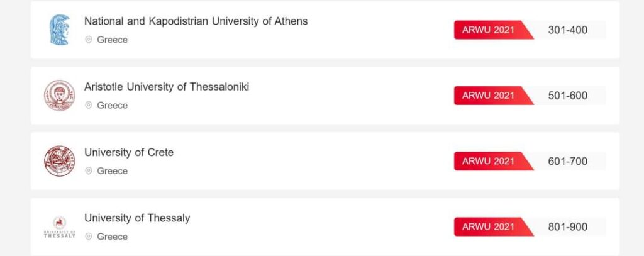Click the 801-900 rank value

(568, 227)
